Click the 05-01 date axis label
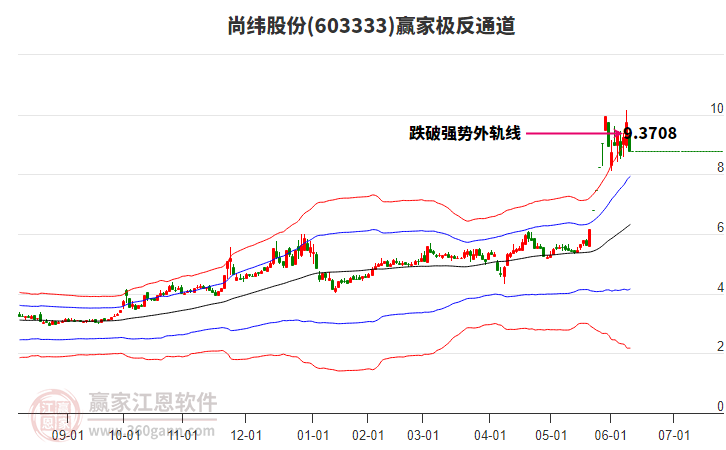726x450 pixels. (x=551, y=436)
